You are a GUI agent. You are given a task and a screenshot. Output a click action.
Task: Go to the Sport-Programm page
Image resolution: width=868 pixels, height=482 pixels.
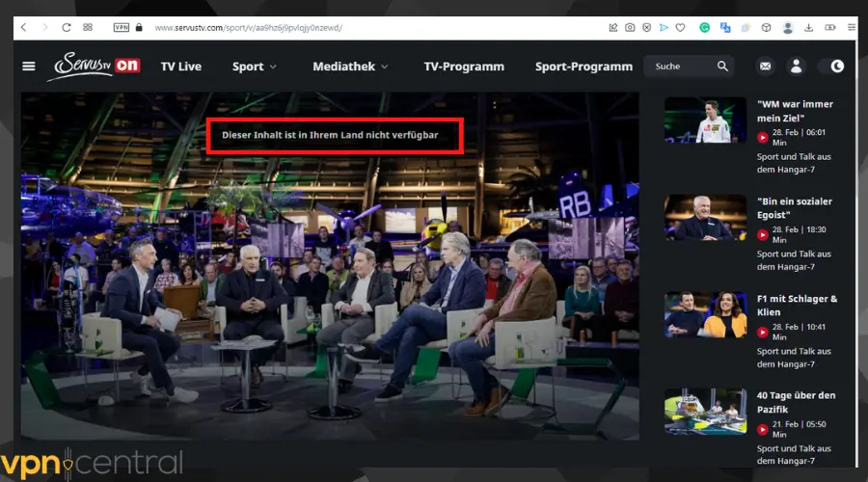point(583,67)
